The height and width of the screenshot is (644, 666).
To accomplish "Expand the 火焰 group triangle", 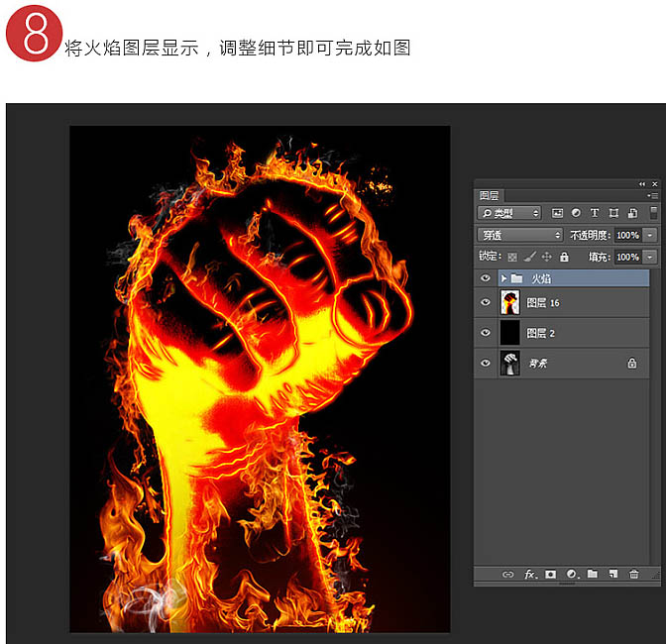I will 503,278.
